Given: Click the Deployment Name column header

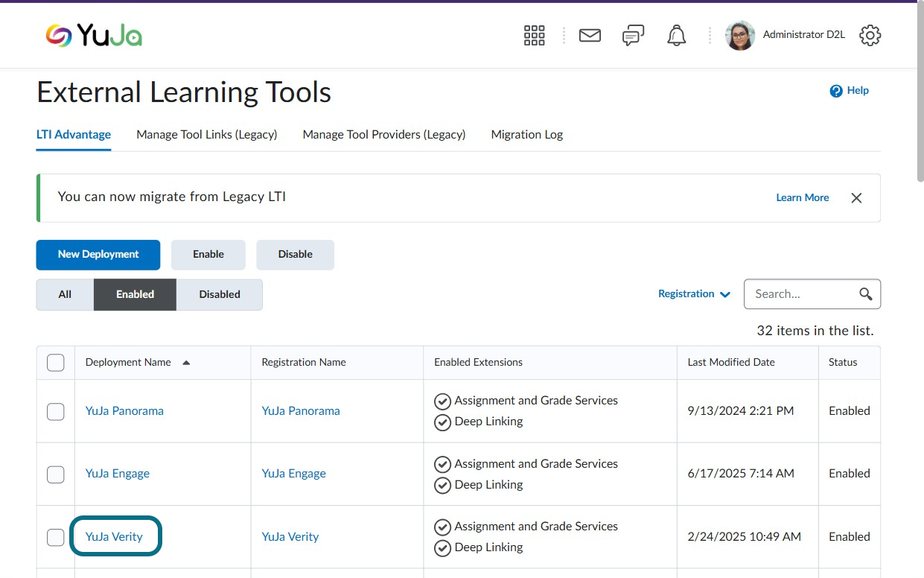Looking at the screenshot, I should pos(128,363).
